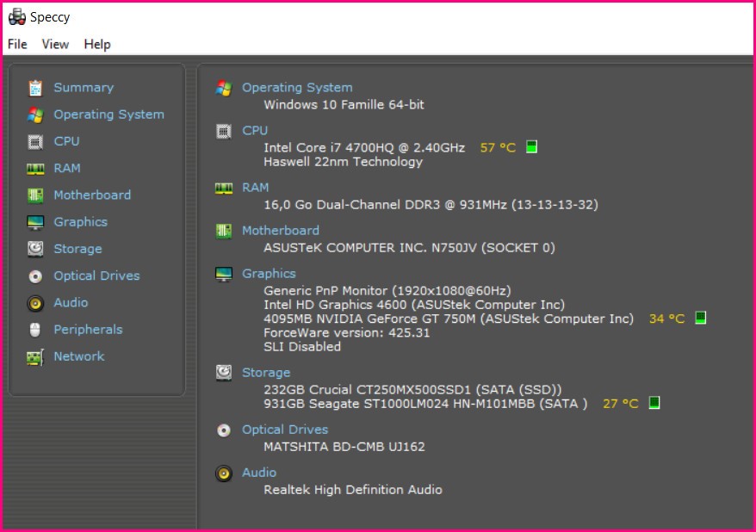Click the Speccy app icon in title bar
756x532 pixels.
17,17
